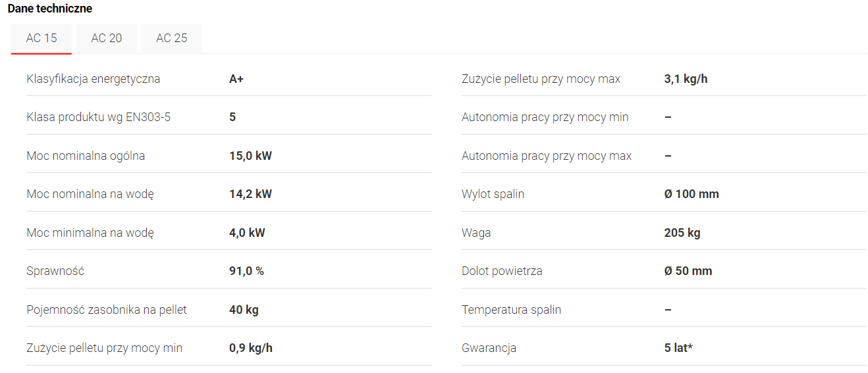Click the Temperatura spalin label
Screen dimensions: 868x373
[x=511, y=310]
